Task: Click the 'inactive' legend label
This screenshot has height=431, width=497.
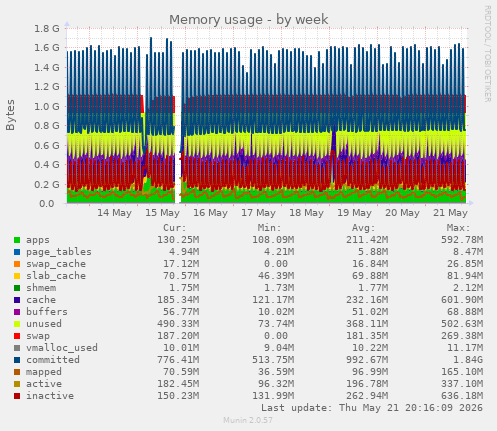Action: (50, 396)
